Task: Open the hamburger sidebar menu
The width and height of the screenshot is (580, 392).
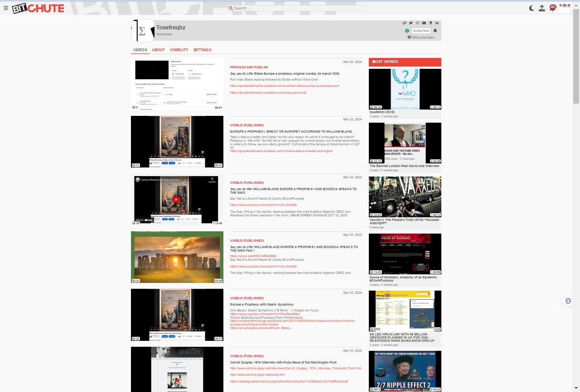Action: (6, 8)
